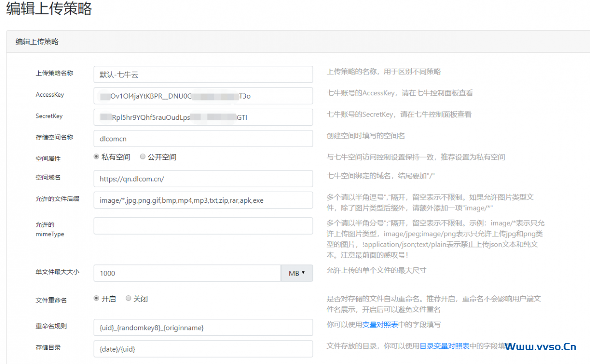Click the 文件重命名 field label
The image size is (590, 364).
click(x=51, y=300)
